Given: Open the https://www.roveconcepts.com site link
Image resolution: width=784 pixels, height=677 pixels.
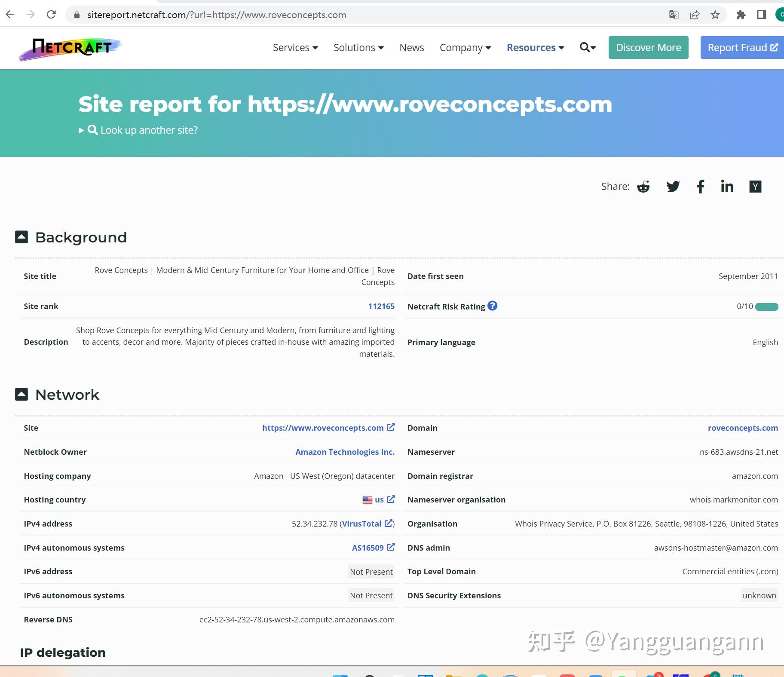Looking at the screenshot, I should [x=328, y=428].
